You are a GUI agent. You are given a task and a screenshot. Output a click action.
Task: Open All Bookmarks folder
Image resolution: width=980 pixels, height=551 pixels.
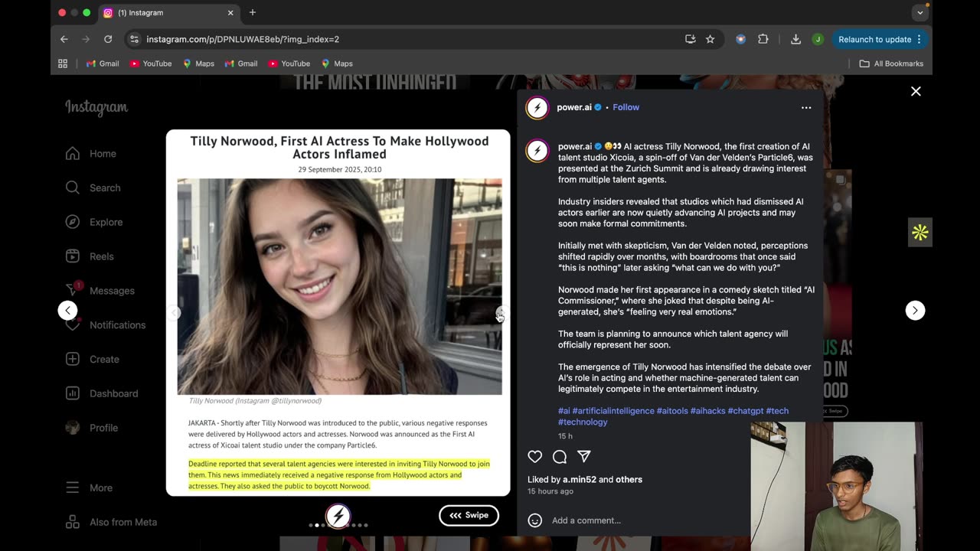pos(891,64)
